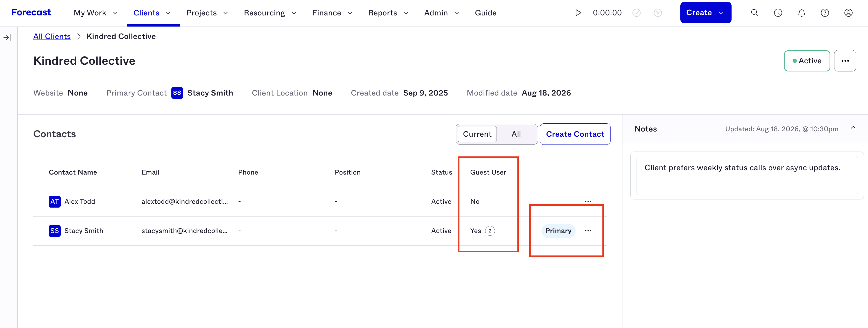Image resolution: width=868 pixels, height=328 pixels.
Task: Click Guest User value Yes for Stacy Smith
Action: click(475, 231)
